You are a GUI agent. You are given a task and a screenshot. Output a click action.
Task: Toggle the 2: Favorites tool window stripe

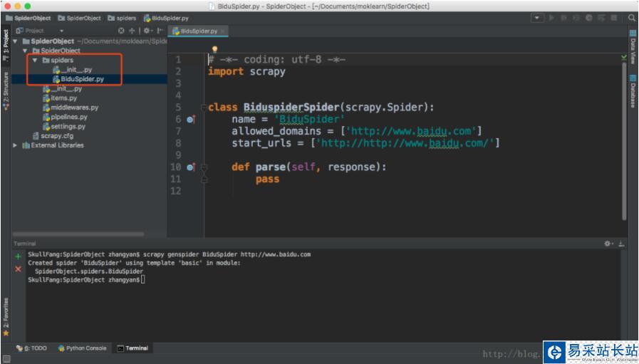tap(6, 317)
